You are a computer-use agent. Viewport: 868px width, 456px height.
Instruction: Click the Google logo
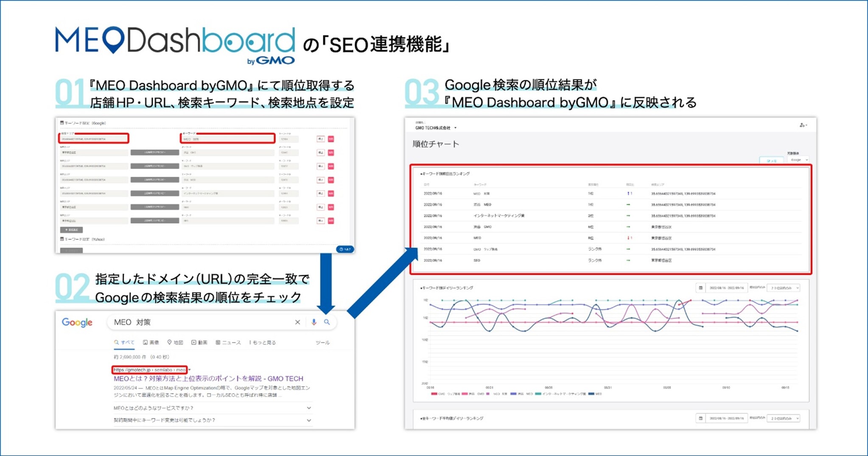[77, 323]
